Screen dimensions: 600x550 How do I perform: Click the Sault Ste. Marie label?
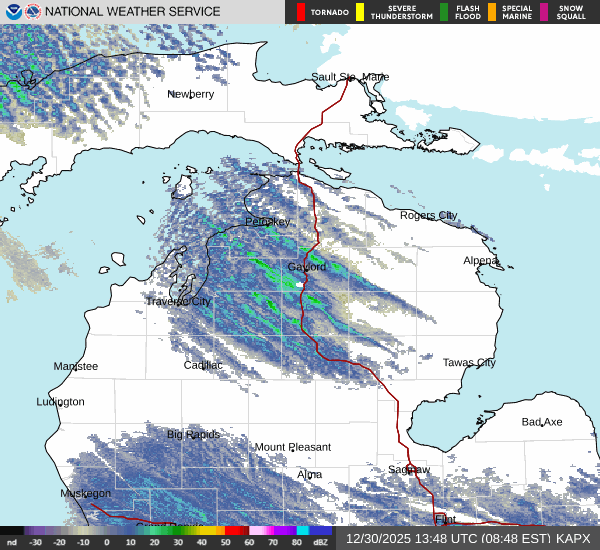tap(350, 77)
